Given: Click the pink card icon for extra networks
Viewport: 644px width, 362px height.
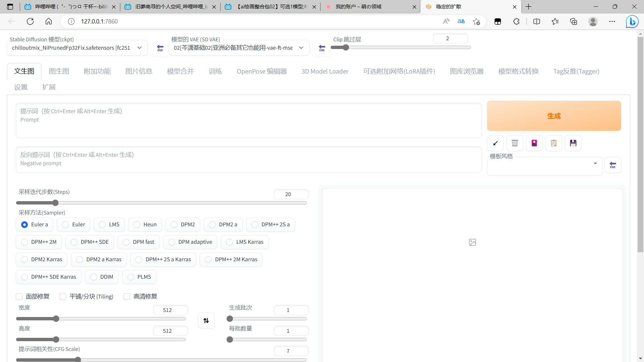Looking at the screenshot, I should tap(534, 143).
